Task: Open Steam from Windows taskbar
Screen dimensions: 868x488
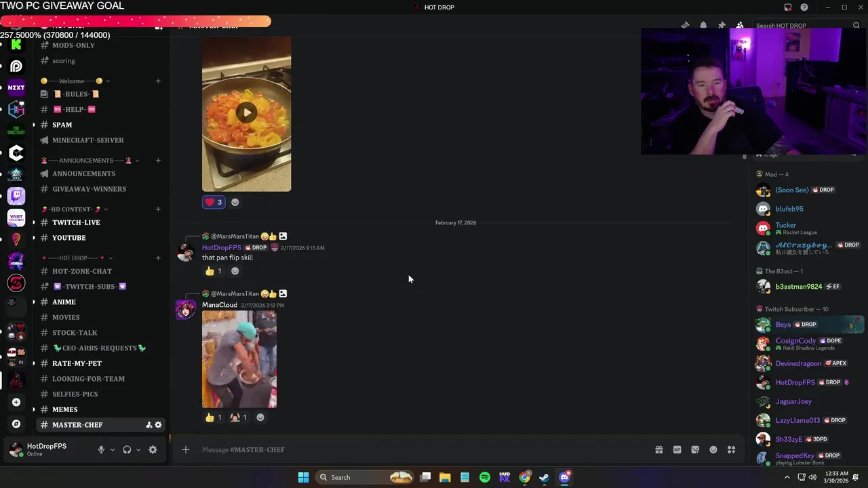Action: click(544, 477)
